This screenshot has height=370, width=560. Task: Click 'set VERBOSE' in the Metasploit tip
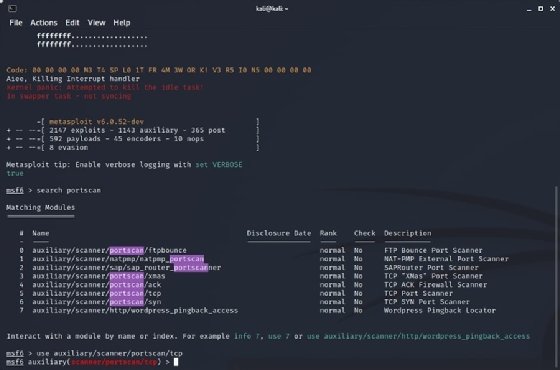pyautogui.click(x=219, y=165)
